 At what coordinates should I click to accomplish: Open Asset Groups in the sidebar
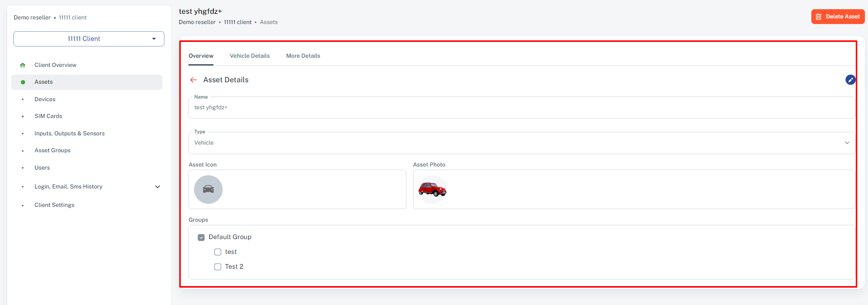(x=53, y=150)
